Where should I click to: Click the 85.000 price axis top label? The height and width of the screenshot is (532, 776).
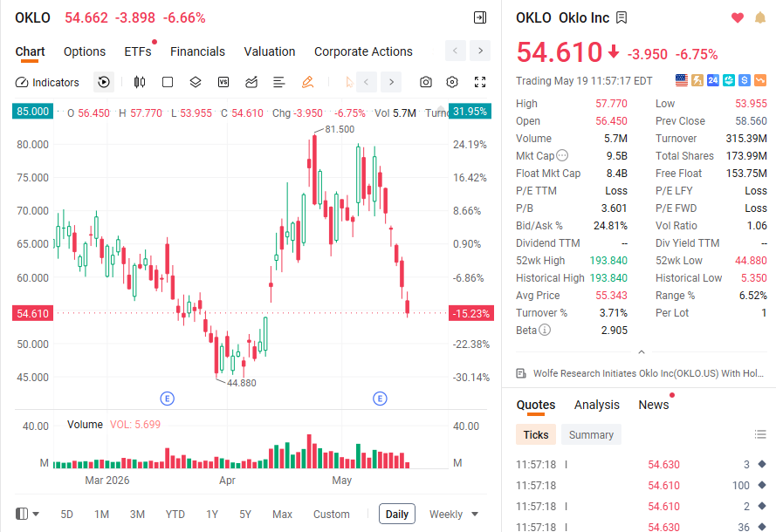[x=32, y=112]
